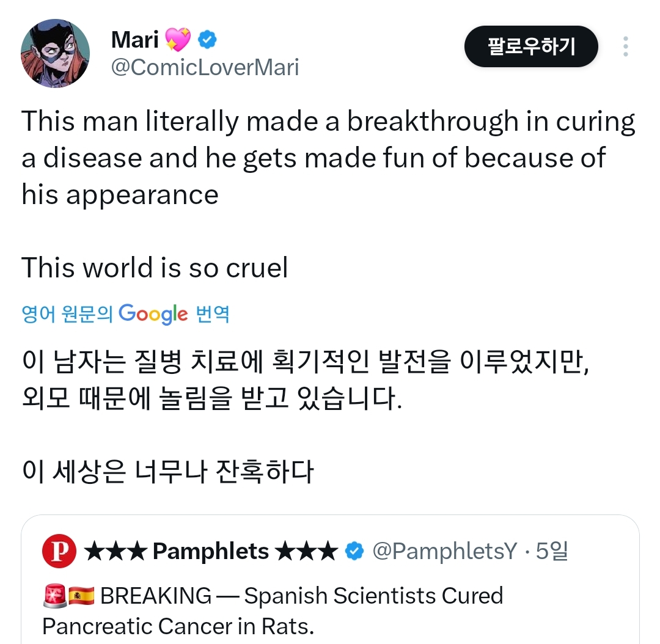Click the blue verified badge next to Mari
This screenshot has width=660, height=644.
206,38
